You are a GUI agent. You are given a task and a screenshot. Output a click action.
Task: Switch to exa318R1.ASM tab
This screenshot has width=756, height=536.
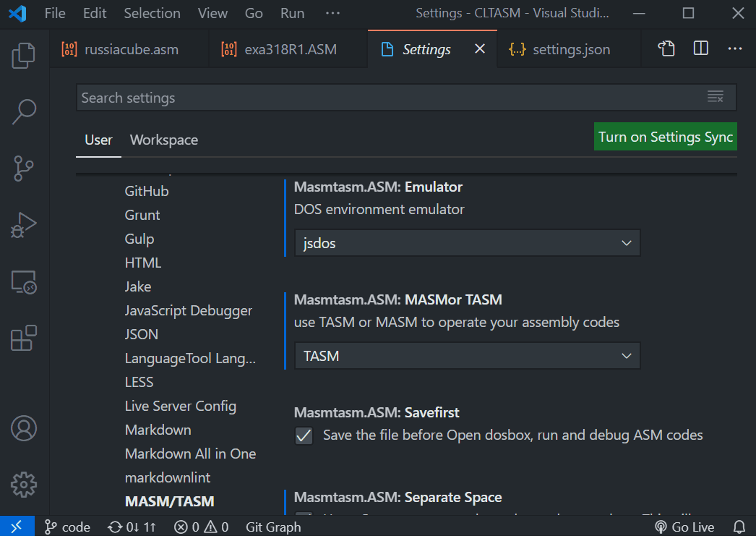[x=288, y=48]
